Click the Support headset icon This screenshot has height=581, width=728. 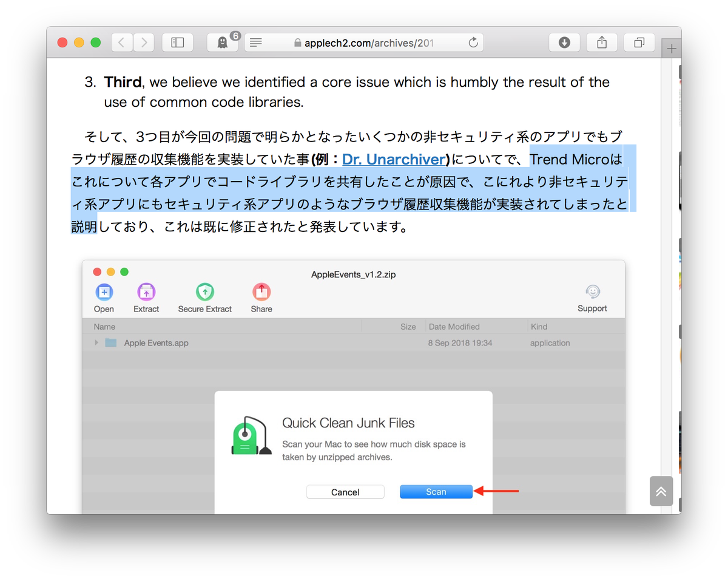tap(593, 292)
